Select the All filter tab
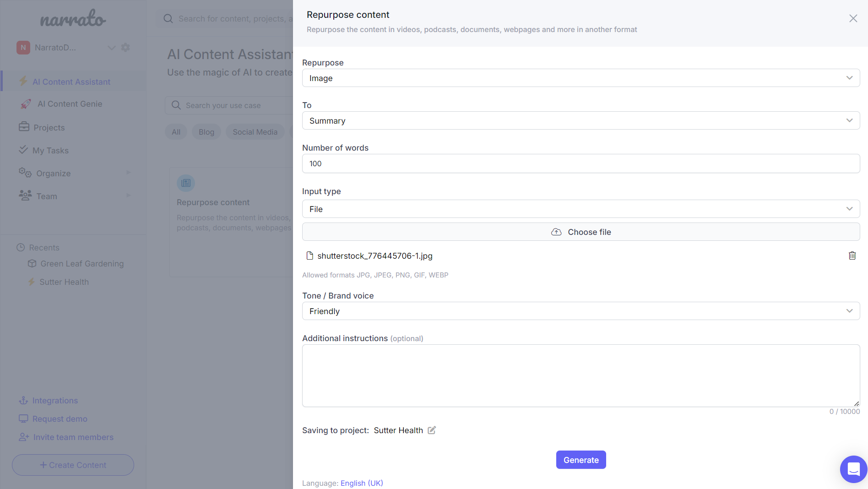 (176, 132)
